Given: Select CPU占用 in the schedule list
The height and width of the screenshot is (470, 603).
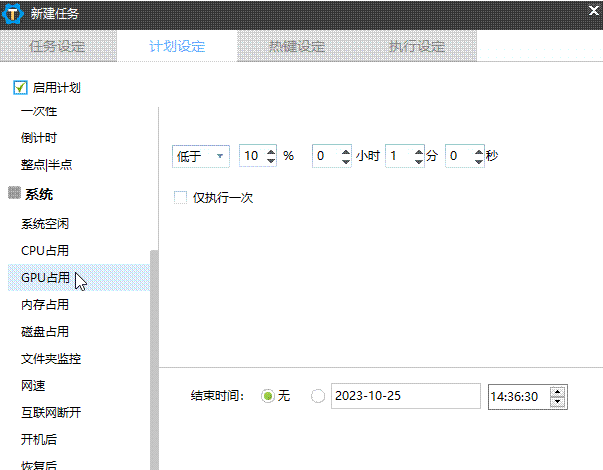Looking at the screenshot, I should 45,251.
